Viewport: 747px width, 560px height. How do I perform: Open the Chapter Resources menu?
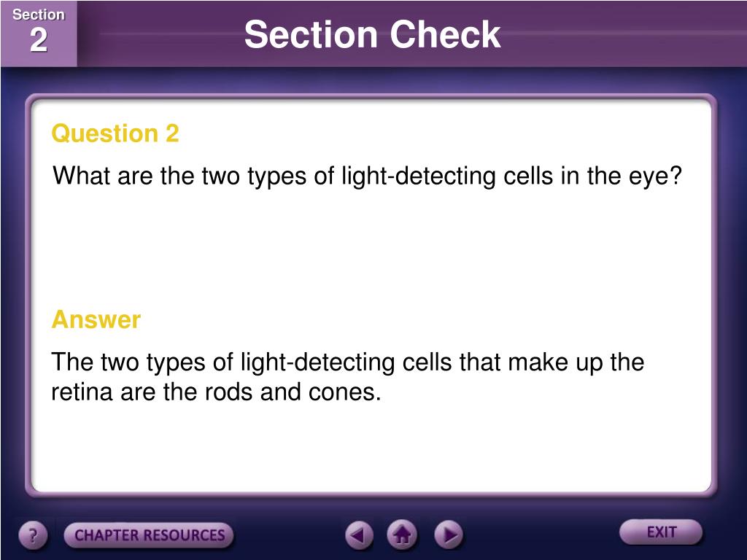point(149,534)
